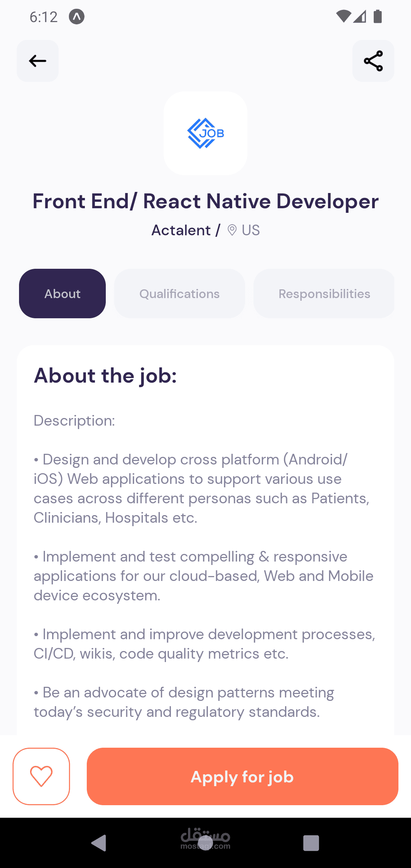Tap the JOB company logo
411x868 pixels.
pyautogui.click(x=205, y=134)
